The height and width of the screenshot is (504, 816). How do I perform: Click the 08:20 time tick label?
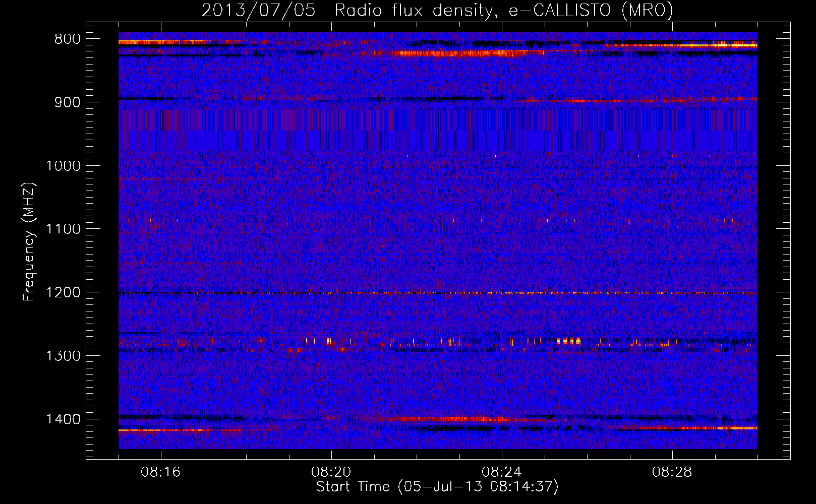click(331, 472)
